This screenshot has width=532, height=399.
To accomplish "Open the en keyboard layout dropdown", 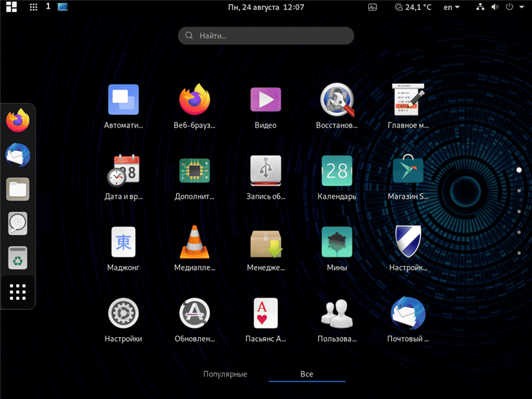I will coord(452,7).
